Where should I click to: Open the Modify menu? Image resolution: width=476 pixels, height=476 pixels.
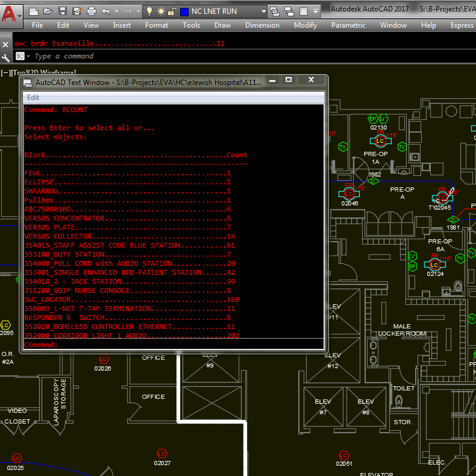coord(305,25)
